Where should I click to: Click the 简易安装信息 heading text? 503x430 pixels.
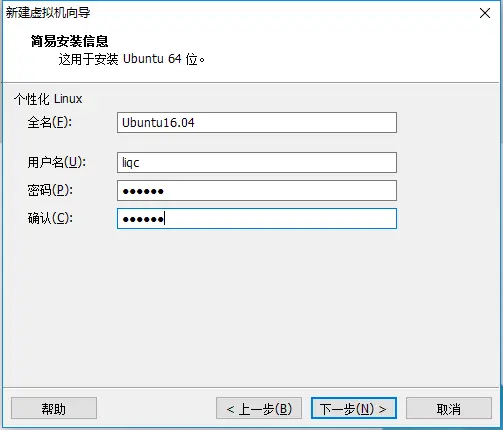(x=69, y=41)
